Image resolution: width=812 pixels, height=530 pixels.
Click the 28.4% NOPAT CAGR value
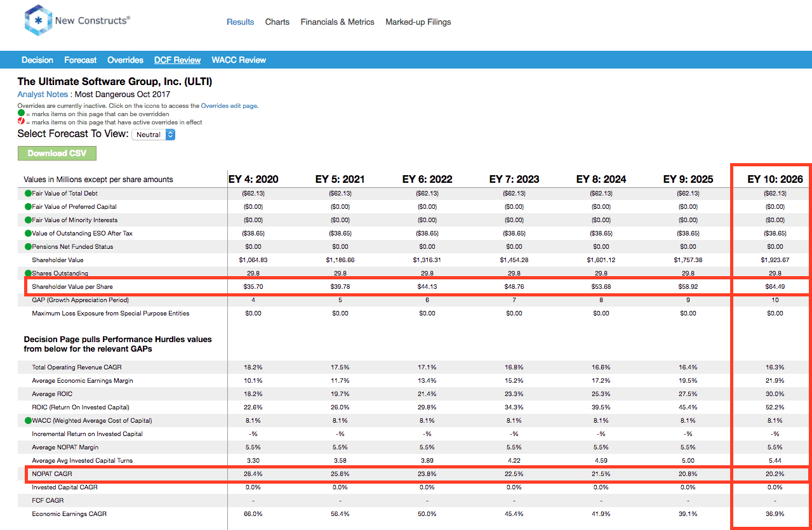pos(253,474)
